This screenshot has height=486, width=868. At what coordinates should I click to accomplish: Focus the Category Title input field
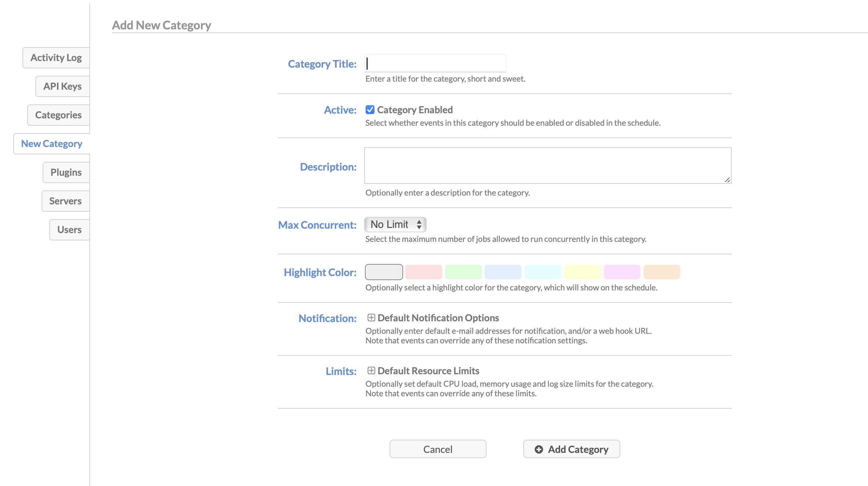435,64
